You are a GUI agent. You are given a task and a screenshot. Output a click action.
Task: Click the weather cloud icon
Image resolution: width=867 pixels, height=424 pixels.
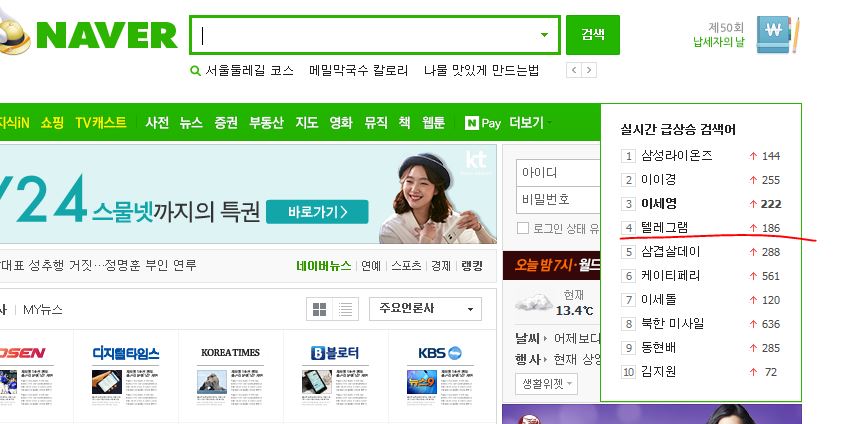click(x=536, y=303)
